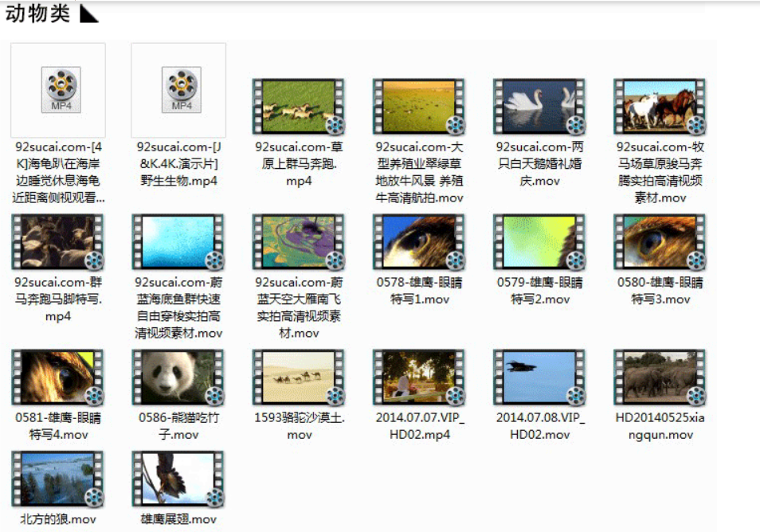The image size is (760, 532).
Task: Click the file name 1593骆驼沙漠土.mov
Action: 299,426
